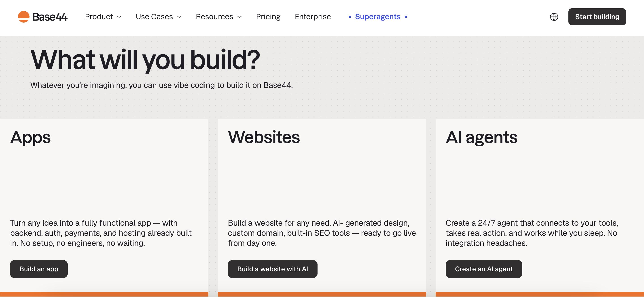This screenshot has height=297, width=644.
Task: Click Create an AI agent button
Action: (484, 269)
